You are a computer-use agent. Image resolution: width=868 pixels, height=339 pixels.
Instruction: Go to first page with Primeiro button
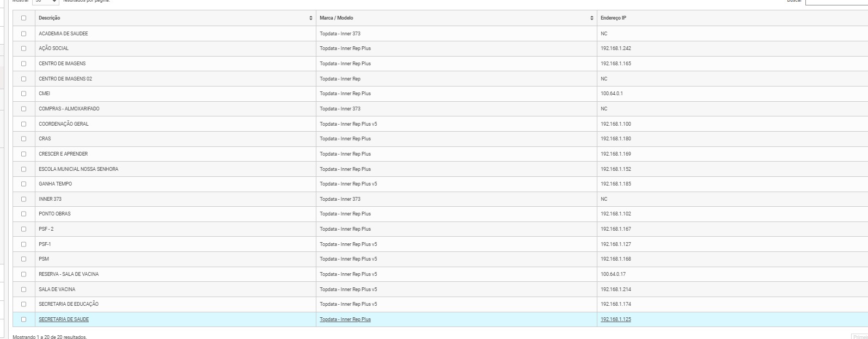coord(860,337)
